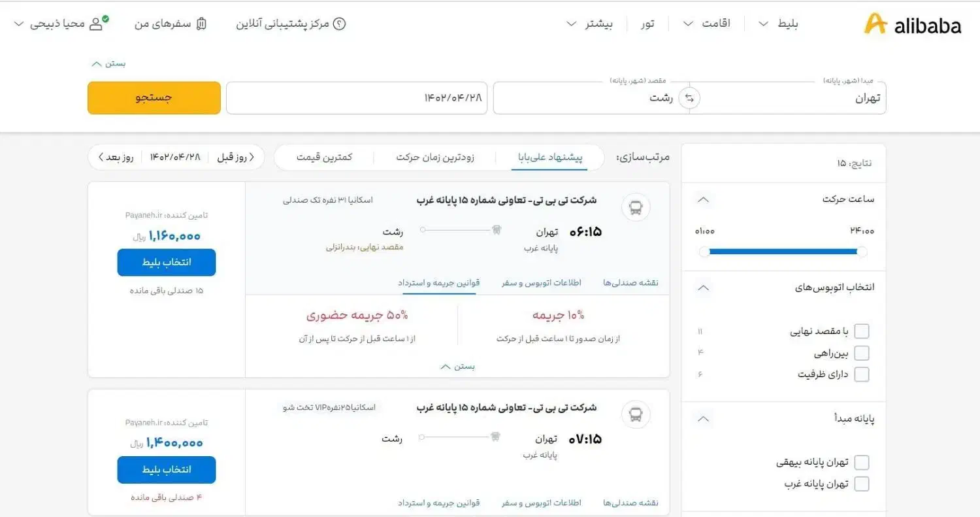The width and height of the screenshot is (980, 517).
Task: Select the تهران پایانه غرب terminal checkbox
Action: (x=862, y=484)
